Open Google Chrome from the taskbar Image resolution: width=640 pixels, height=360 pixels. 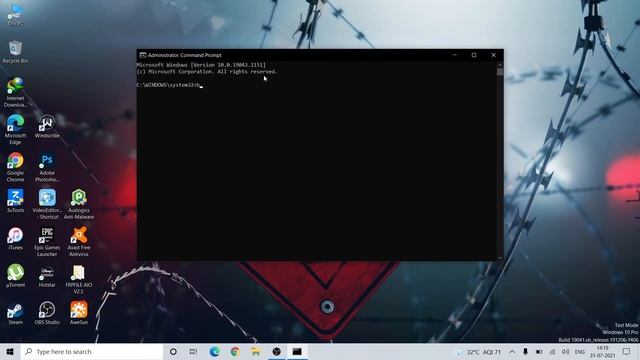pyautogui.click(x=235, y=351)
